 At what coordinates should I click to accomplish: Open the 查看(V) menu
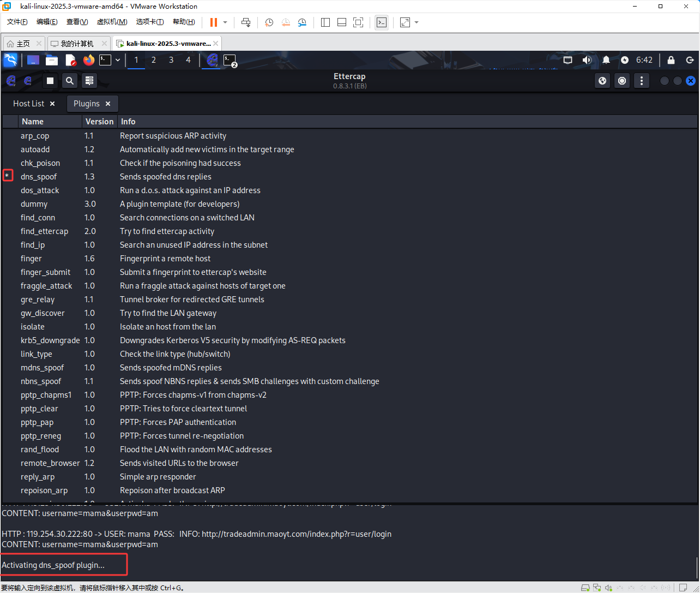(x=77, y=22)
